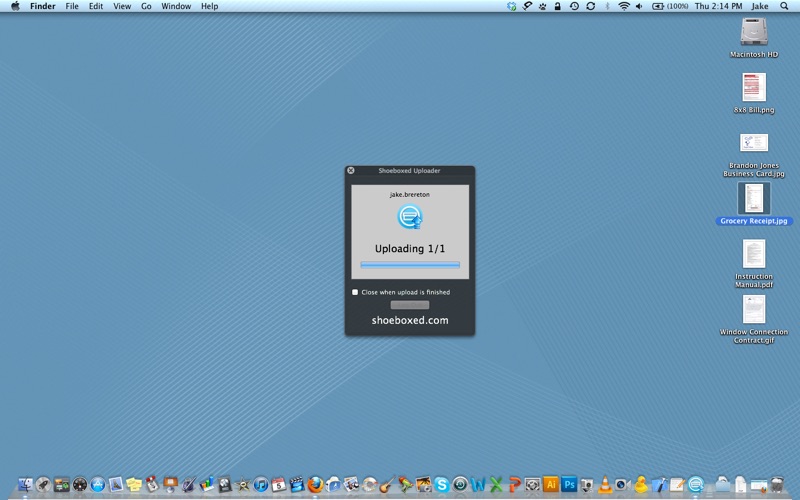Screen dimensions: 800x500
Task: Open the Apple menu
Action: pos(15,6)
